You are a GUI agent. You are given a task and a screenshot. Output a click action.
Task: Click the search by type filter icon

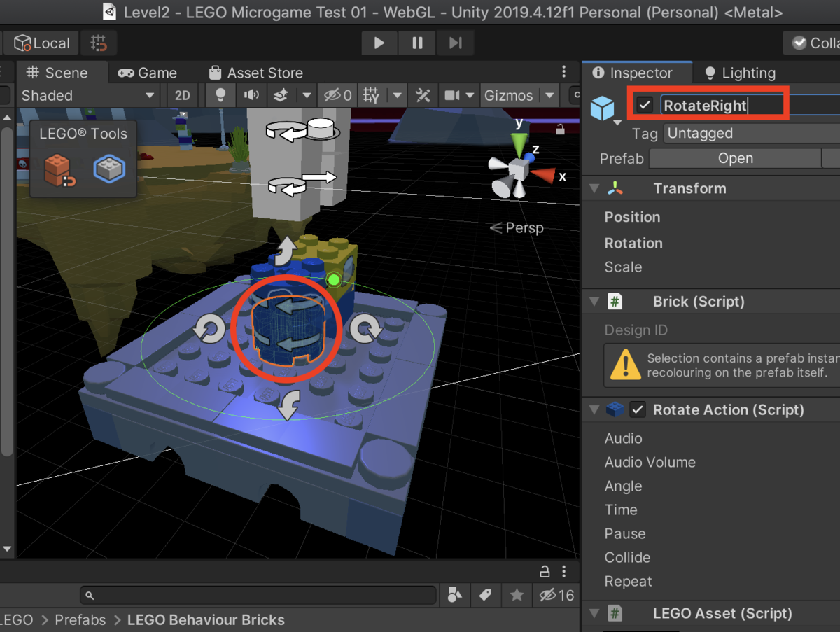point(455,595)
